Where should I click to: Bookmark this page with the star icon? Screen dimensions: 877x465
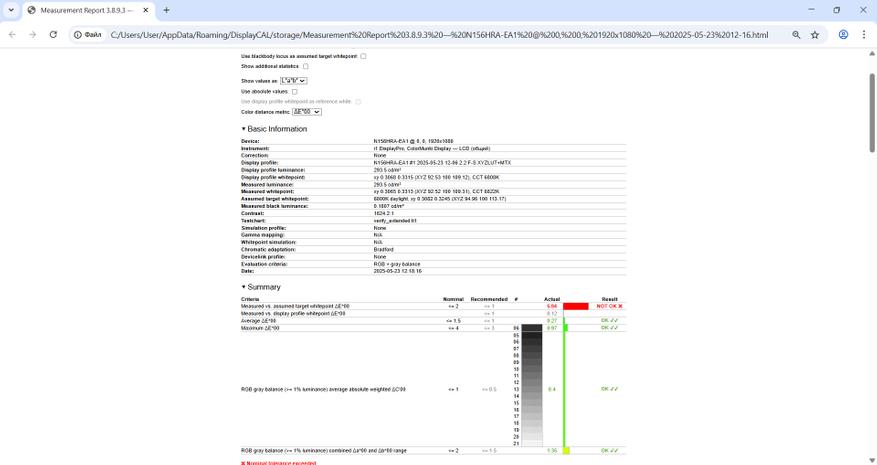[815, 35]
